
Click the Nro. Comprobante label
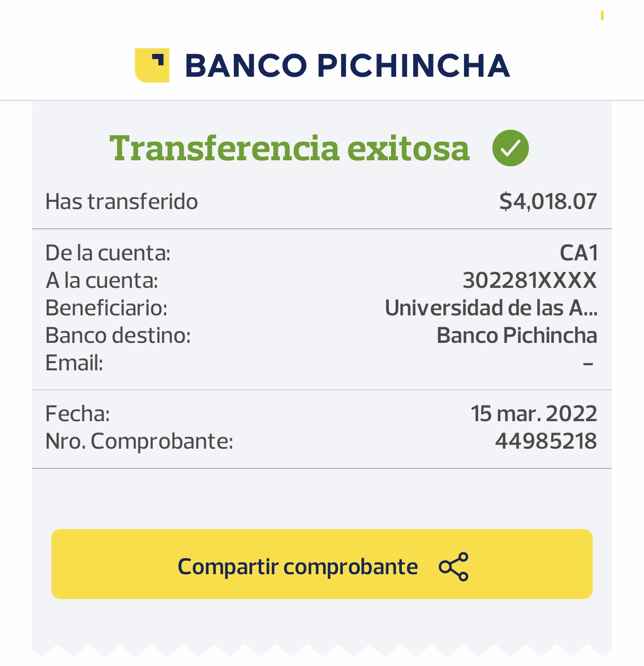click(139, 441)
